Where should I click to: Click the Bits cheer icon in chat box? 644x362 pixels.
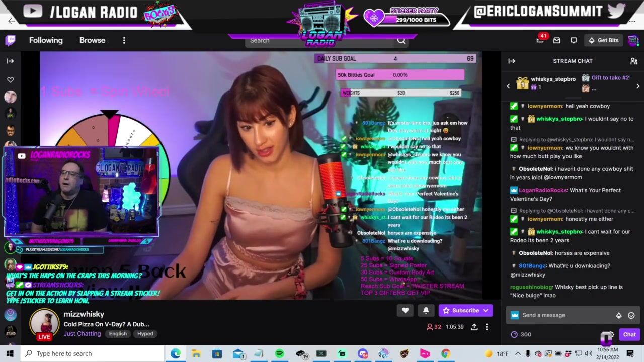(618, 315)
